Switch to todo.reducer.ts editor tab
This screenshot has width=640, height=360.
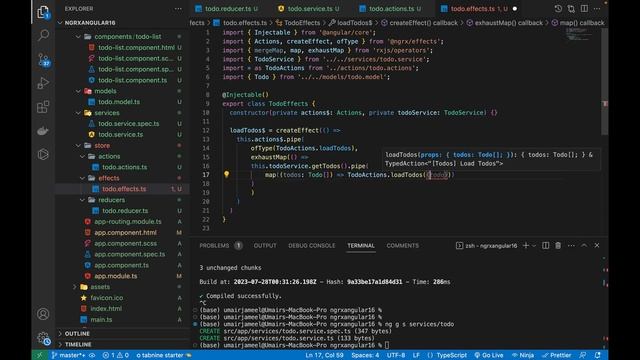227,9
